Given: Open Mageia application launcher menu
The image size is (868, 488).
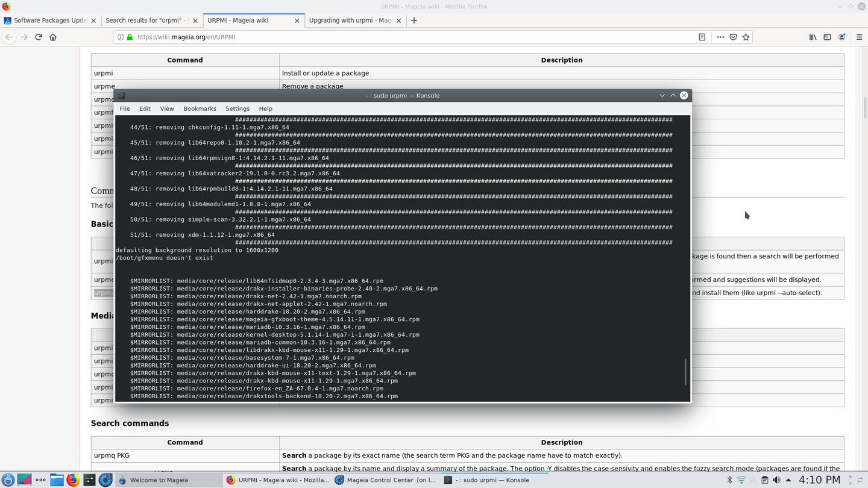Looking at the screenshot, I should (7, 480).
